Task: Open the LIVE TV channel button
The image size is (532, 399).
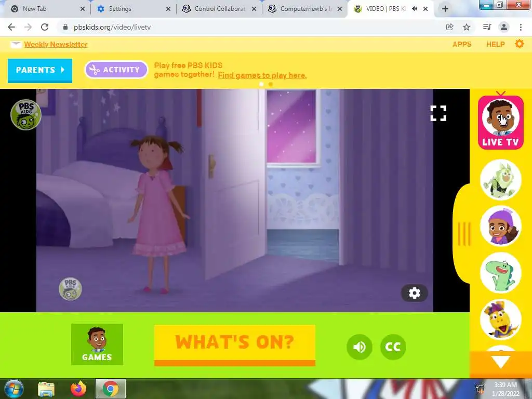Action: pos(500,123)
